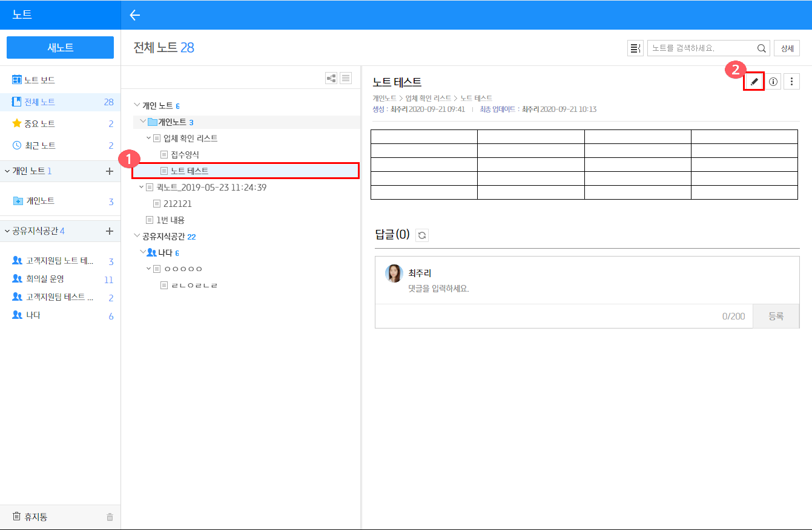Click the note search input field

[x=702, y=48]
